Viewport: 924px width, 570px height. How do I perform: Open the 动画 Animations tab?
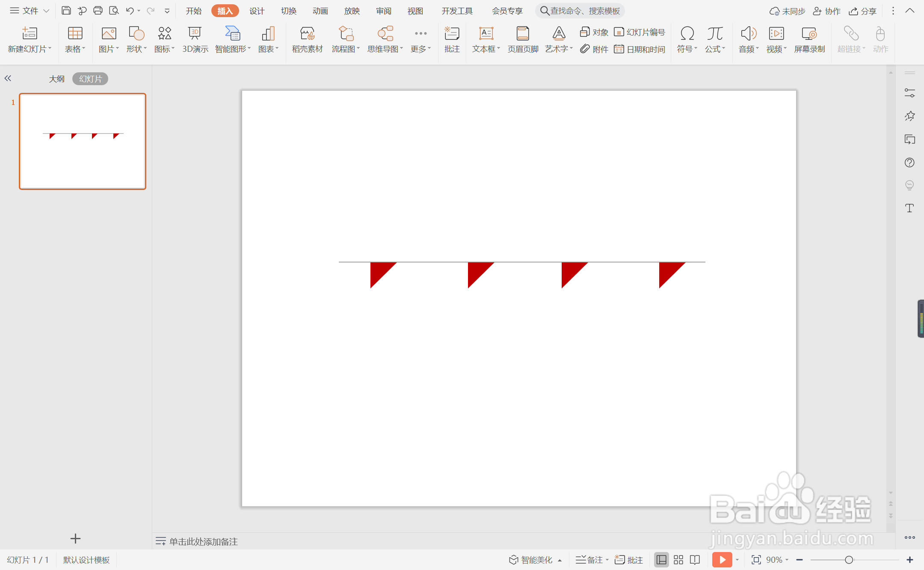click(x=320, y=11)
